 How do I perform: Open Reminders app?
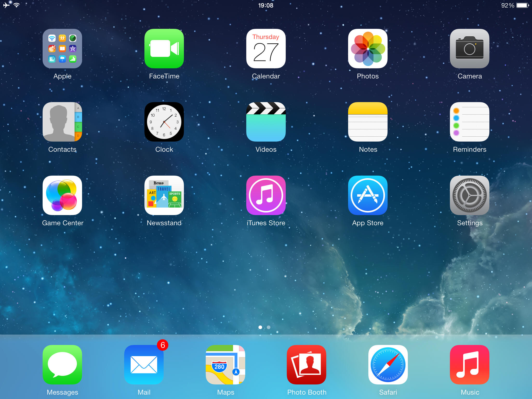coord(469,122)
